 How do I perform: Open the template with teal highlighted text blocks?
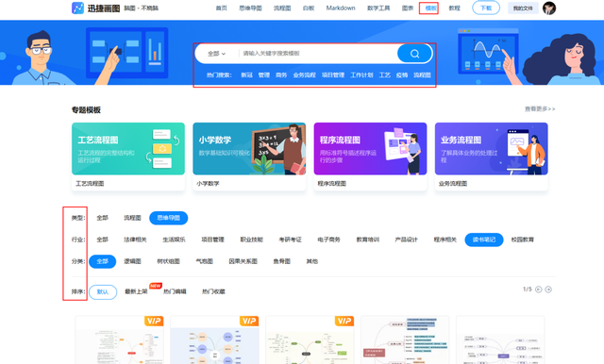coord(405,340)
